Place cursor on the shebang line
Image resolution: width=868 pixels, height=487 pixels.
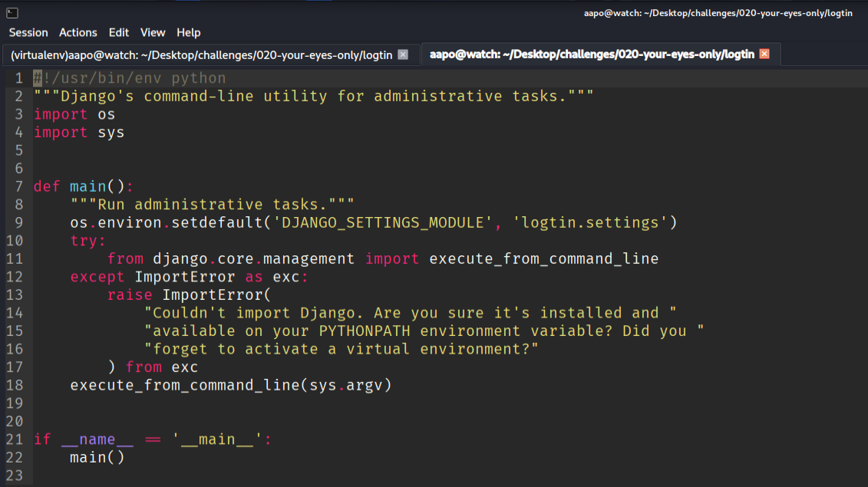point(130,78)
